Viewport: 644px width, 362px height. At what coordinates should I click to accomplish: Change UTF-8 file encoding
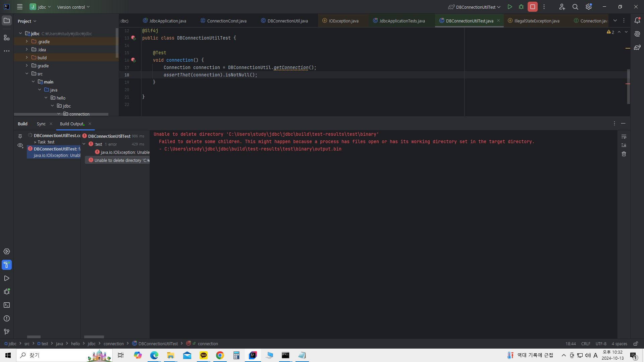coord(601,344)
